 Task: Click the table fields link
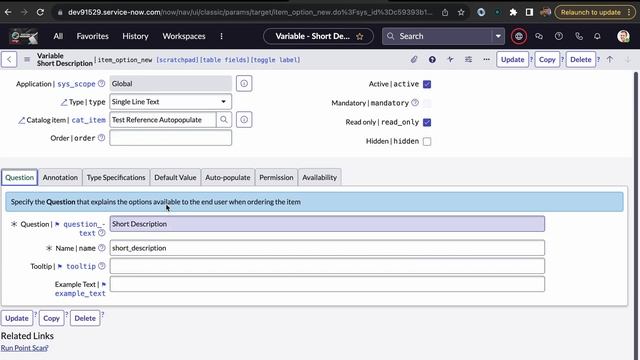(224, 60)
